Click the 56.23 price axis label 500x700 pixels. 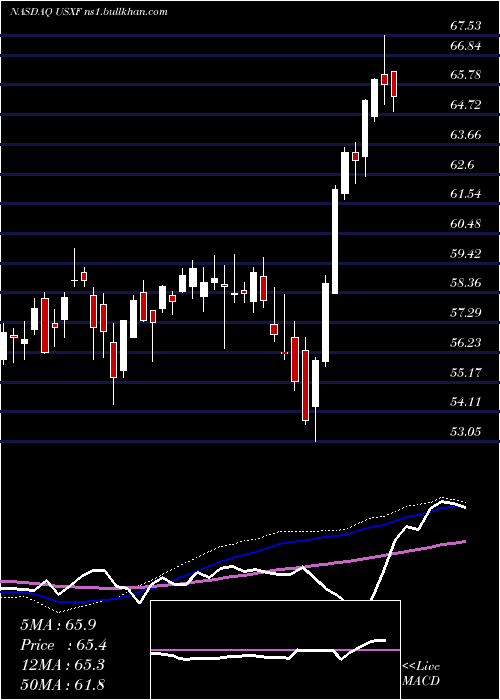point(466,342)
